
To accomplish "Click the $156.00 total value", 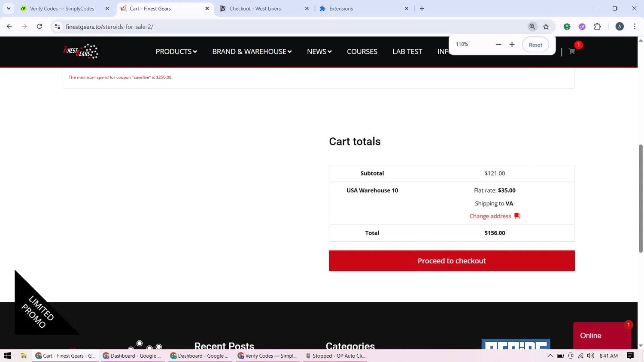I will coord(495,233).
